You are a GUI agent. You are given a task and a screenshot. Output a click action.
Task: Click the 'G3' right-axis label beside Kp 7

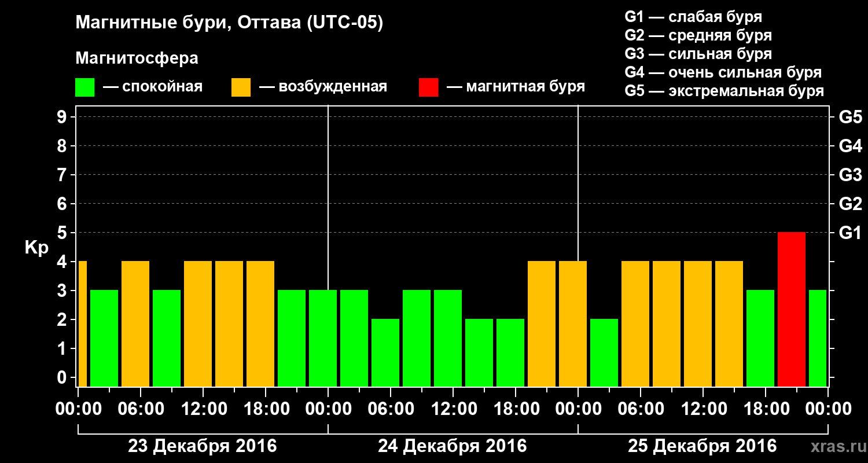coord(850,175)
